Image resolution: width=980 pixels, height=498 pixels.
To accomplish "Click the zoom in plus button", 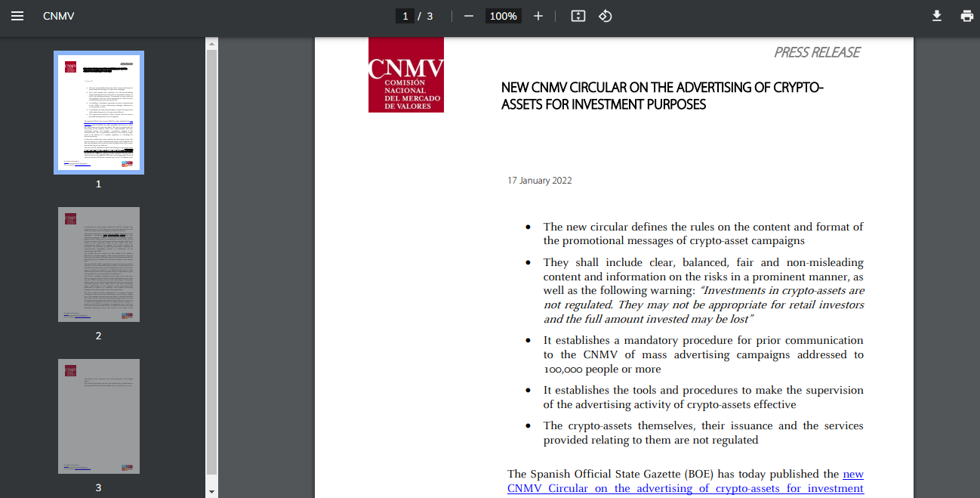I will pyautogui.click(x=538, y=16).
